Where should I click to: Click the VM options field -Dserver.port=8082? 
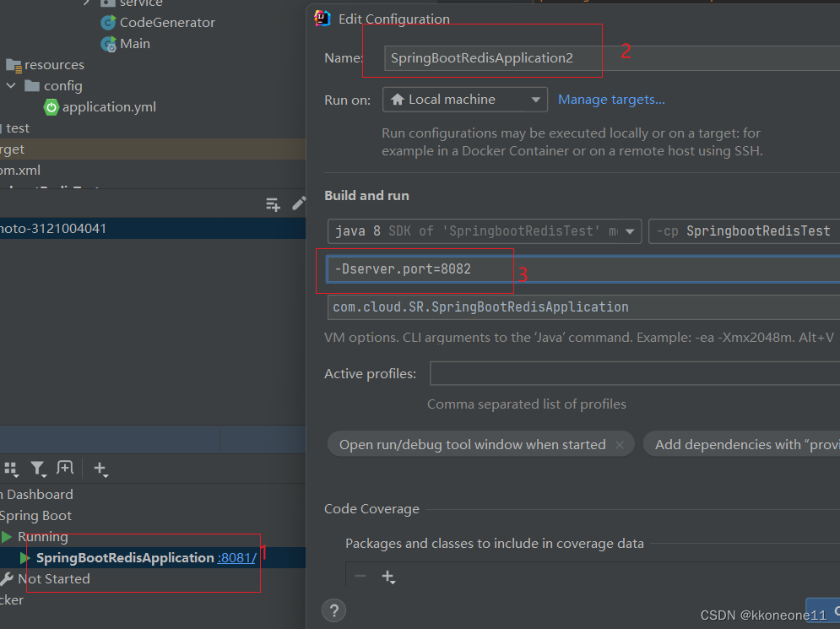[583, 269]
